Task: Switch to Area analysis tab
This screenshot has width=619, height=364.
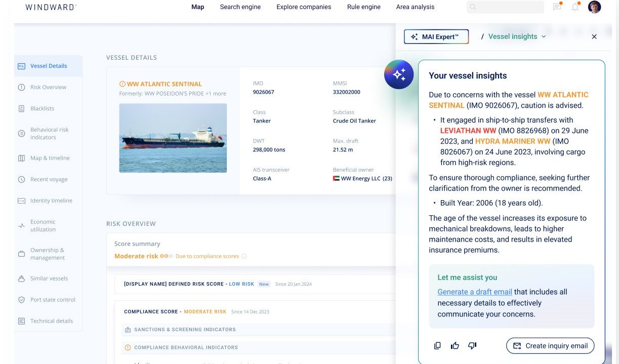Action: coord(415,7)
